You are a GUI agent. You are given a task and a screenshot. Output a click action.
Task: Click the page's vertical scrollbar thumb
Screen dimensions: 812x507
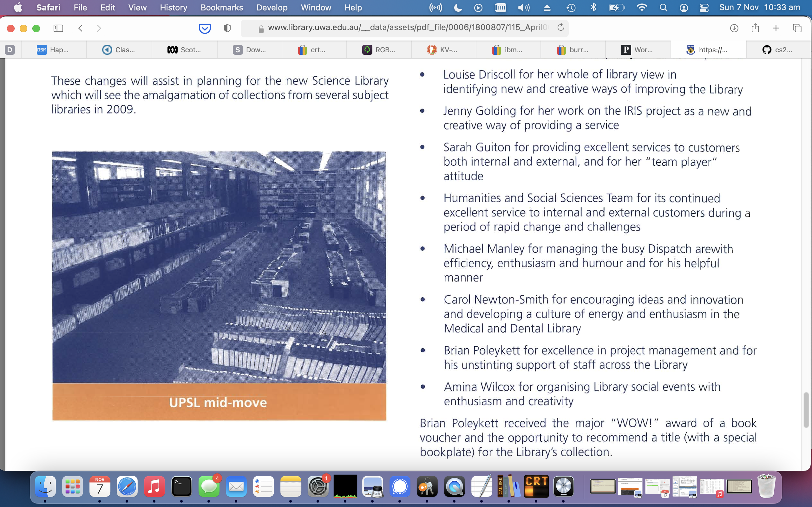806,410
